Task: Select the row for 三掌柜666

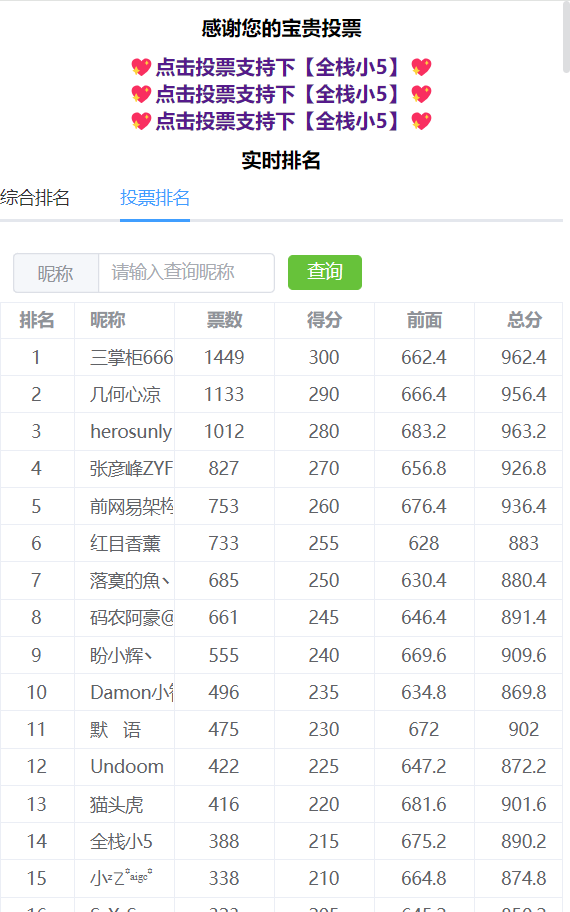Action: point(282,357)
